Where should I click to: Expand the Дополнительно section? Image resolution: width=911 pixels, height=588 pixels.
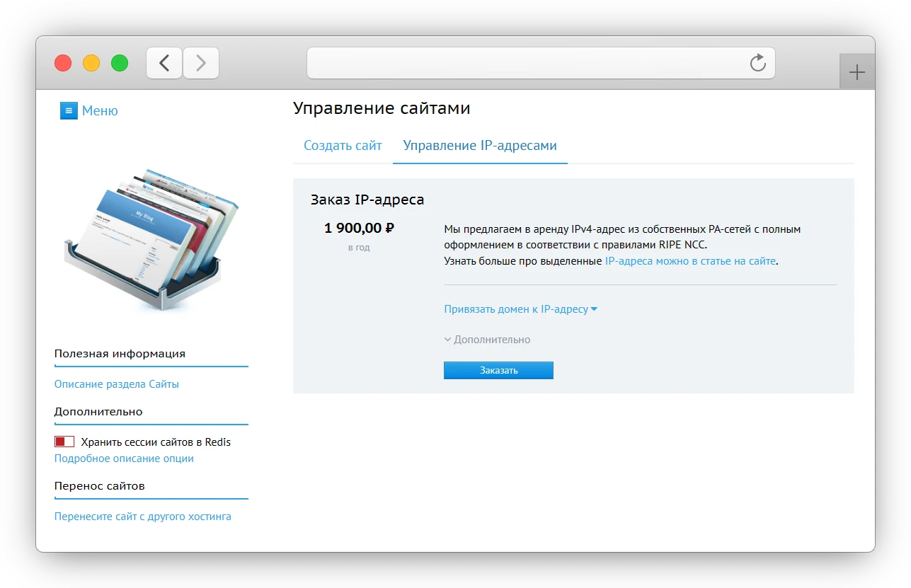492,339
